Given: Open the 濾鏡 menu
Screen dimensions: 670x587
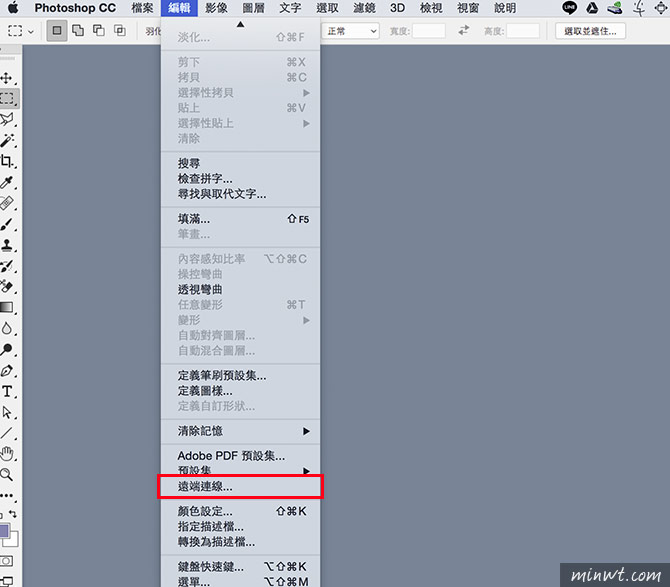Looking at the screenshot, I should point(364,8).
